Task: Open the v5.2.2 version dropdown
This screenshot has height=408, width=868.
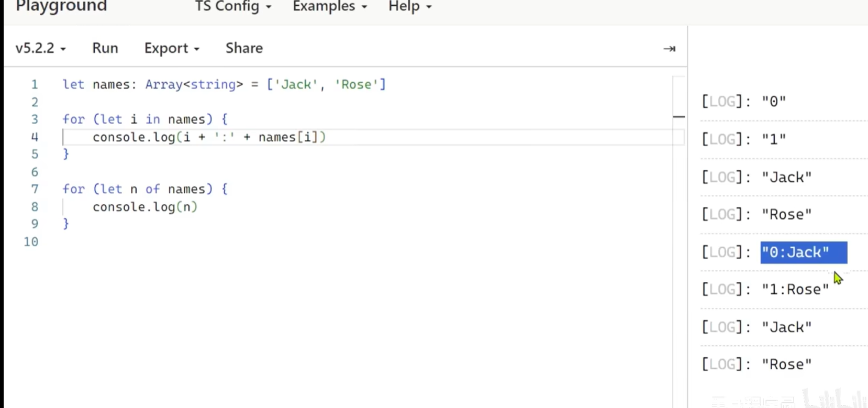Action: point(40,48)
